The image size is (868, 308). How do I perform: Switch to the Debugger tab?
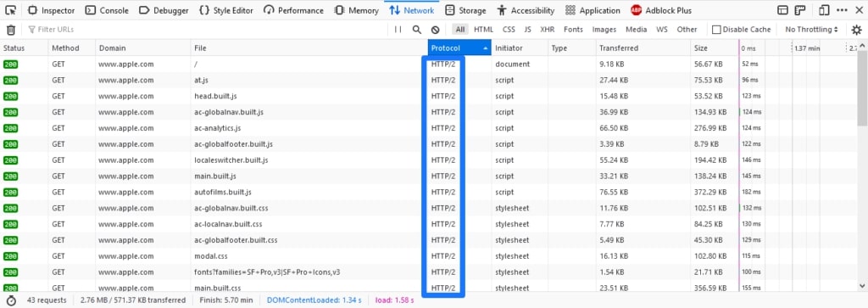point(164,10)
